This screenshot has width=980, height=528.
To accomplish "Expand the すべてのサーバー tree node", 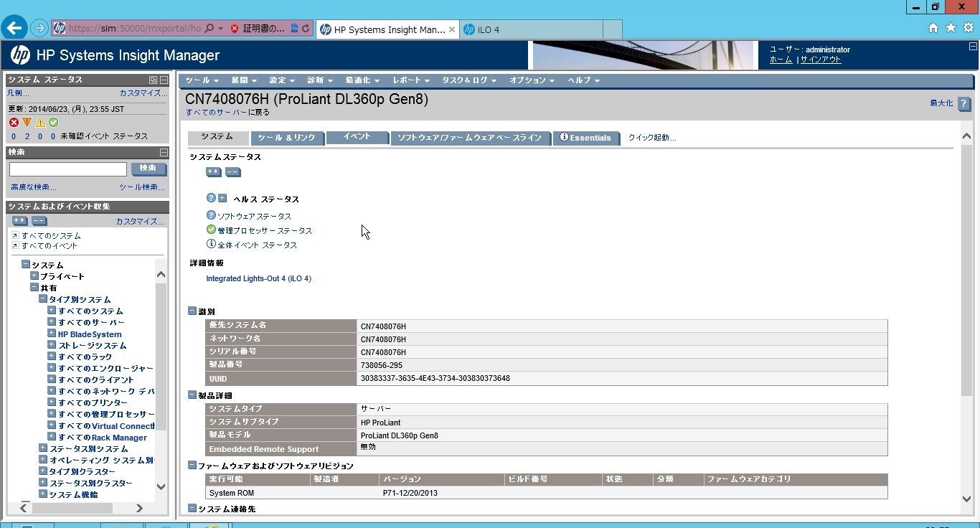I will [52, 321].
